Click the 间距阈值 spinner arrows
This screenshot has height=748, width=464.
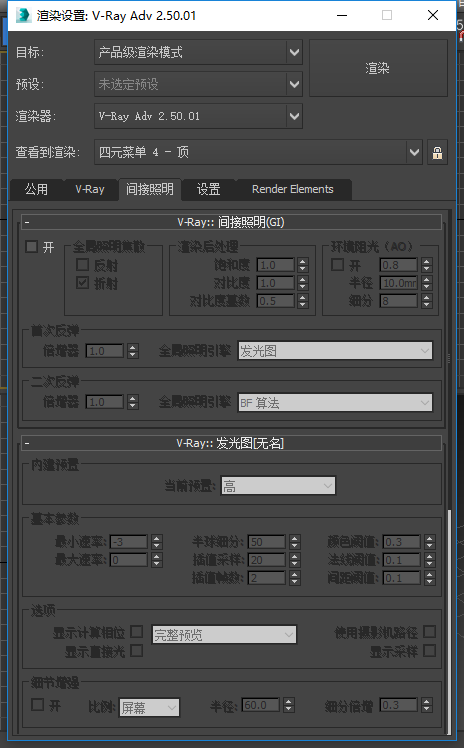429,578
